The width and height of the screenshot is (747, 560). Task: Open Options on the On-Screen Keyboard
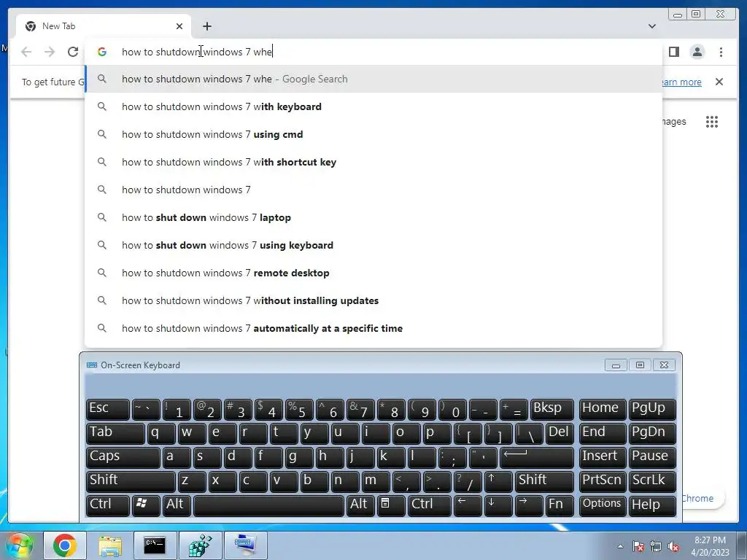[x=602, y=505]
